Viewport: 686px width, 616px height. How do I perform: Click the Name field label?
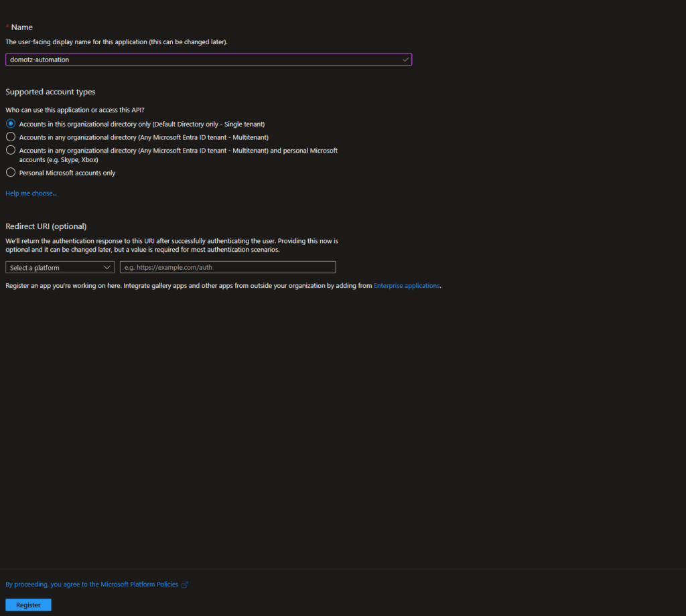(22, 27)
